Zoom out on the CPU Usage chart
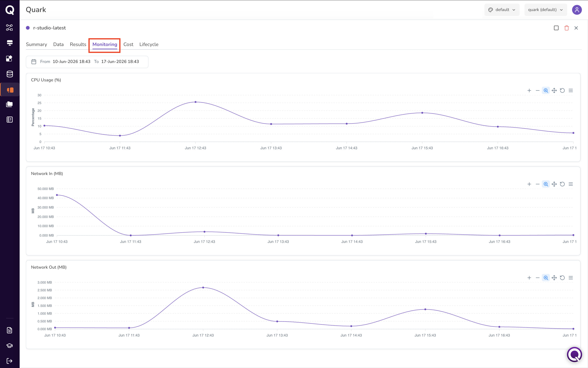 [x=537, y=91]
